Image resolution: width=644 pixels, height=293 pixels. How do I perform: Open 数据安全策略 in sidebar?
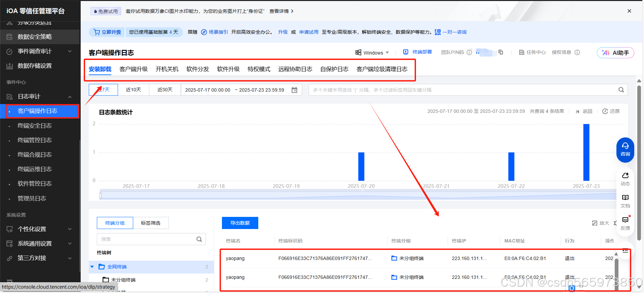tap(40, 37)
